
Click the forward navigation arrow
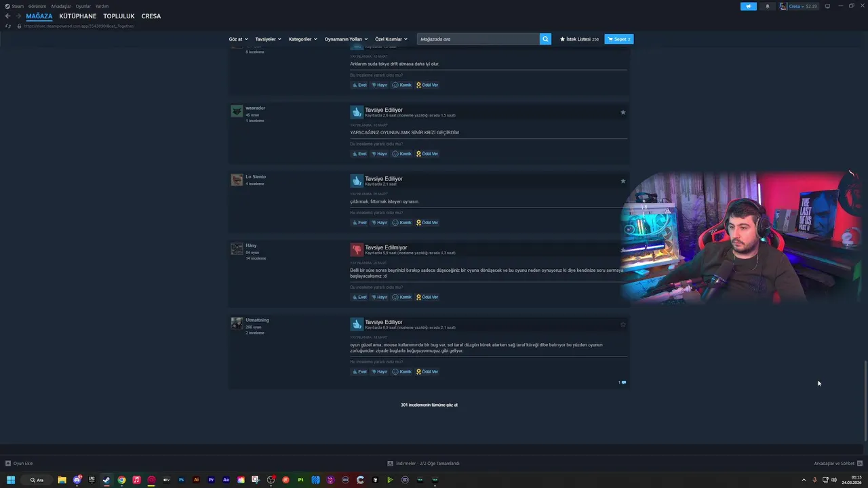pyautogui.click(x=18, y=16)
